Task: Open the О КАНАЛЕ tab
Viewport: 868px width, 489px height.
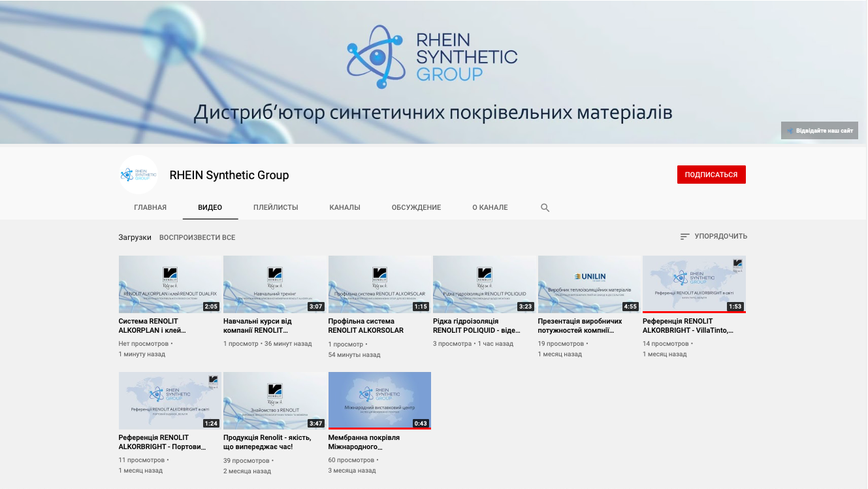Action: (490, 207)
